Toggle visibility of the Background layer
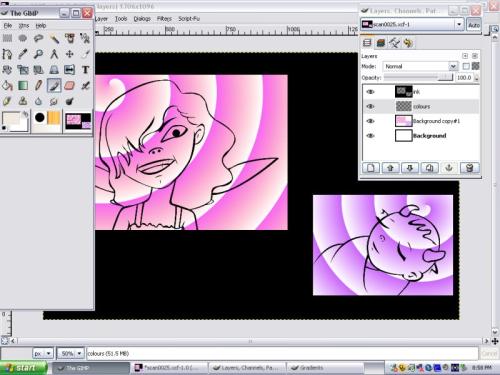This screenshot has height=375, width=500. click(x=370, y=136)
